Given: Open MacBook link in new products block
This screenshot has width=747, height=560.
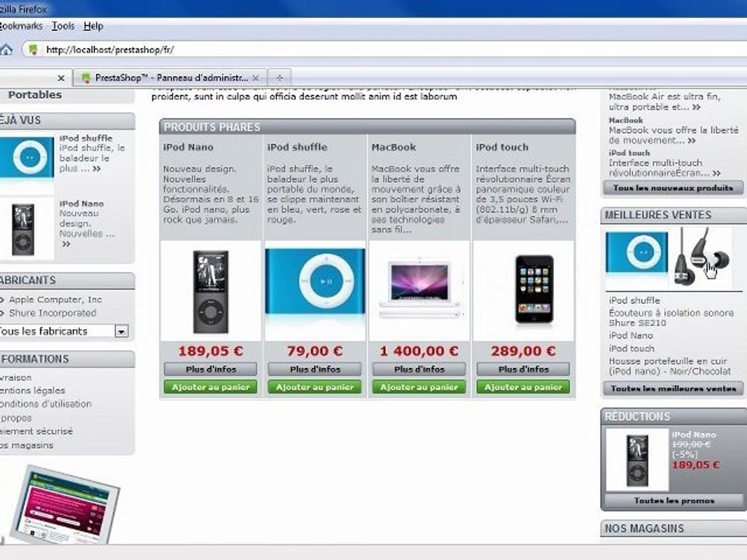Looking at the screenshot, I should pos(626,121).
